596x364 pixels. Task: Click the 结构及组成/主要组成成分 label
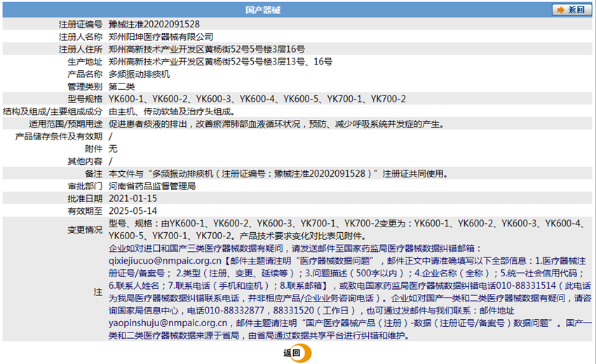click(x=53, y=112)
